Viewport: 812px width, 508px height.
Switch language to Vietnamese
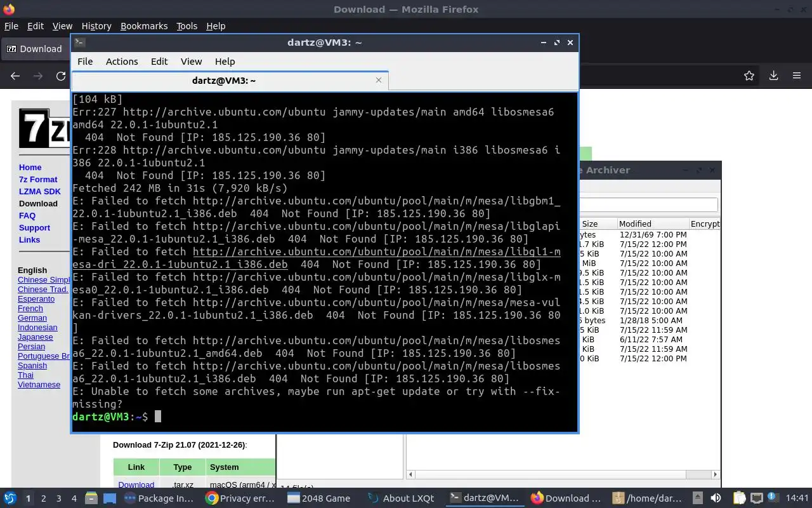(x=39, y=384)
